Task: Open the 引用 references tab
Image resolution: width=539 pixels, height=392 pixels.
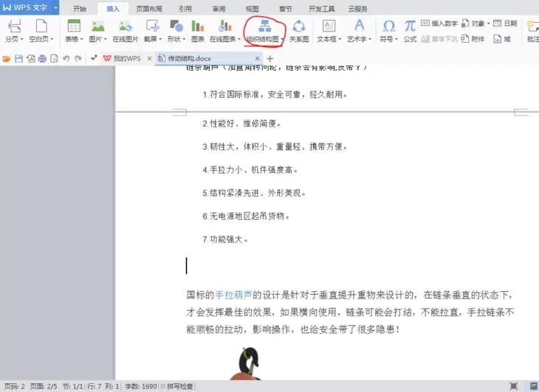Action: pyautogui.click(x=186, y=9)
